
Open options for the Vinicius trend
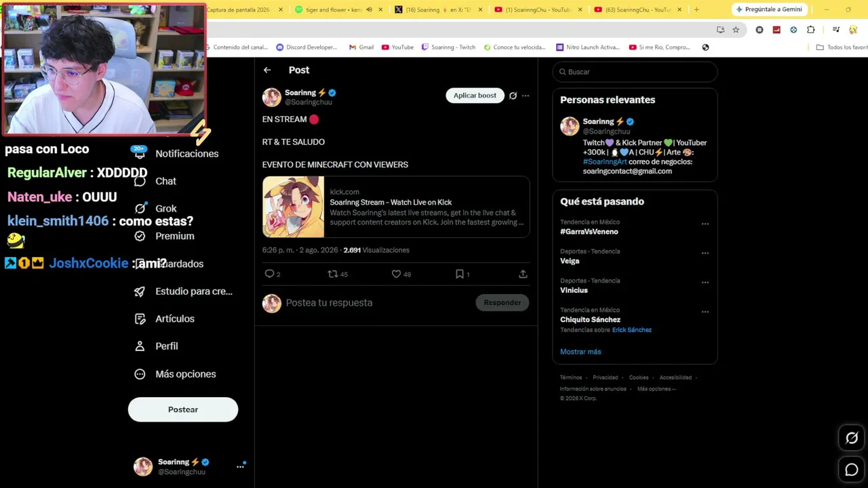(x=705, y=283)
